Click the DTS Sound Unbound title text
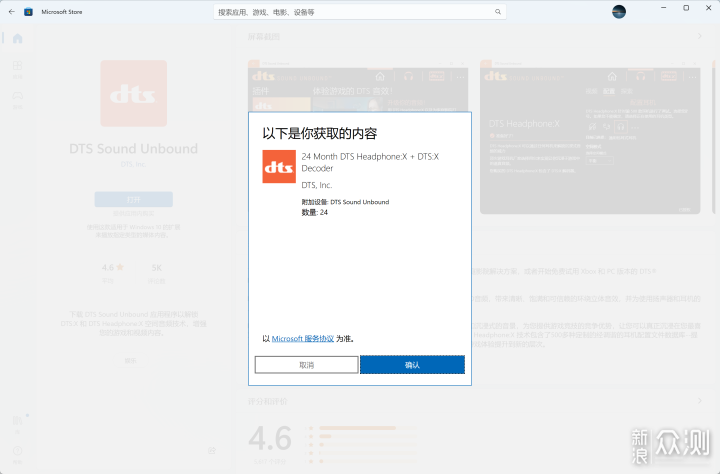Image resolution: width=720 pixels, height=474 pixels. pyautogui.click(x=134, y=149)
